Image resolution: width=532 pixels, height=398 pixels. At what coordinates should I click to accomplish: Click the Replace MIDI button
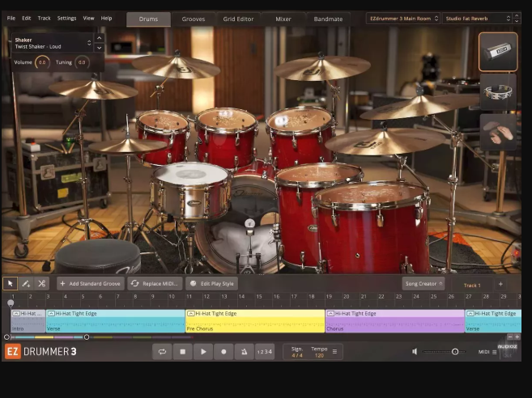click(155, 284)
